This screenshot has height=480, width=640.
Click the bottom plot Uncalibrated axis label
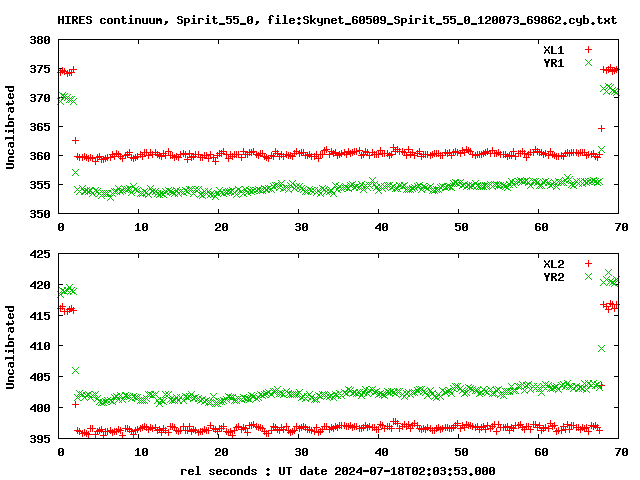10,347
